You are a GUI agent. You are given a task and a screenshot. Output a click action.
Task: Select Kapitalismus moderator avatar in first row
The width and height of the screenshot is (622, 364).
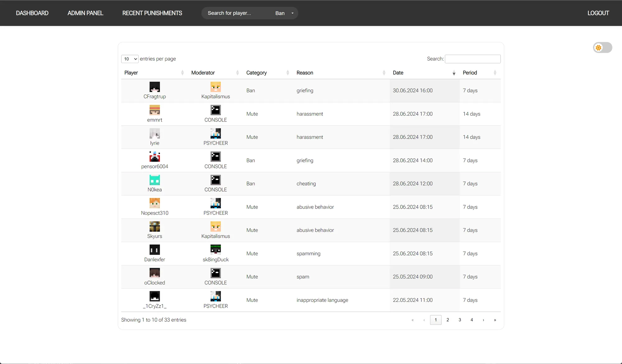216,87
